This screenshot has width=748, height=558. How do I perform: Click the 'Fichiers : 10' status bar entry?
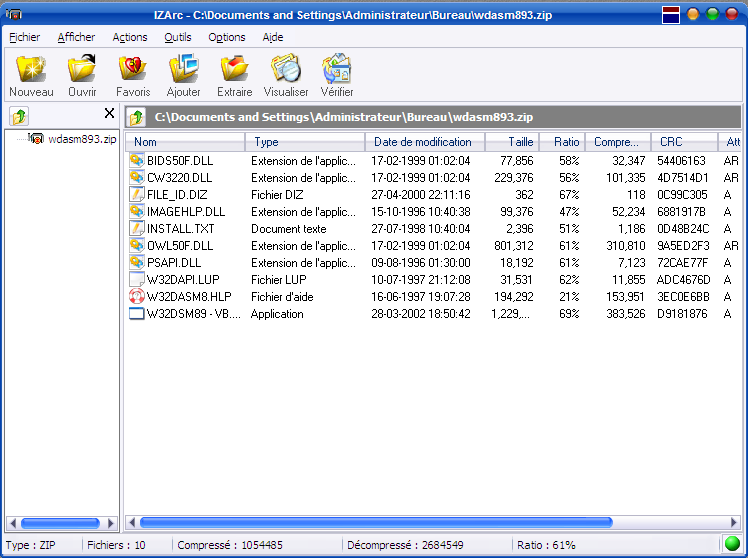coord(116,545)
